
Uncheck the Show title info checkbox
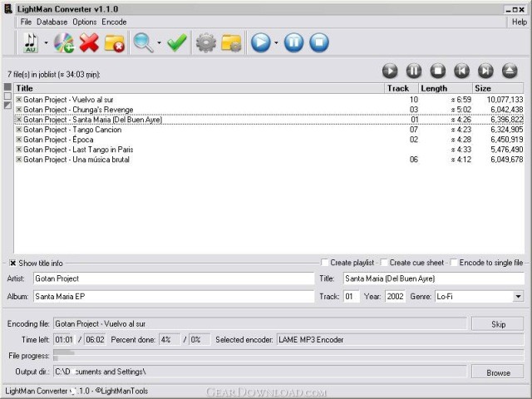coord(12,263)
